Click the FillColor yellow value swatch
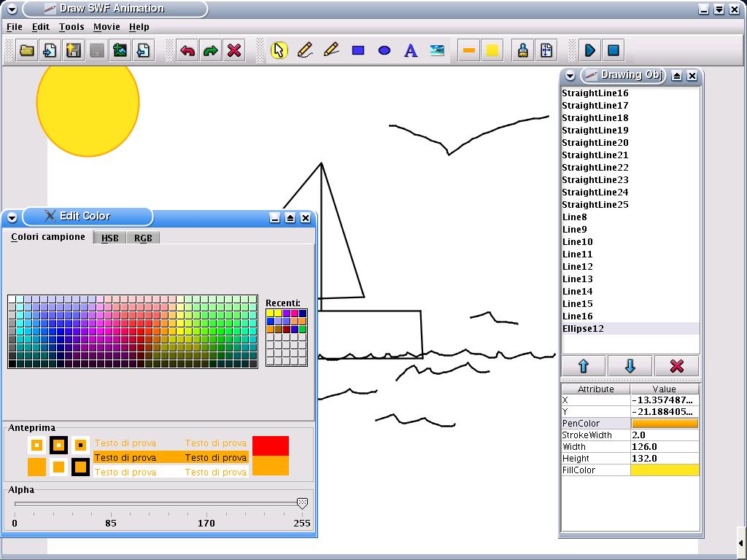The image size is (747, 560). (x=665, y=470)
